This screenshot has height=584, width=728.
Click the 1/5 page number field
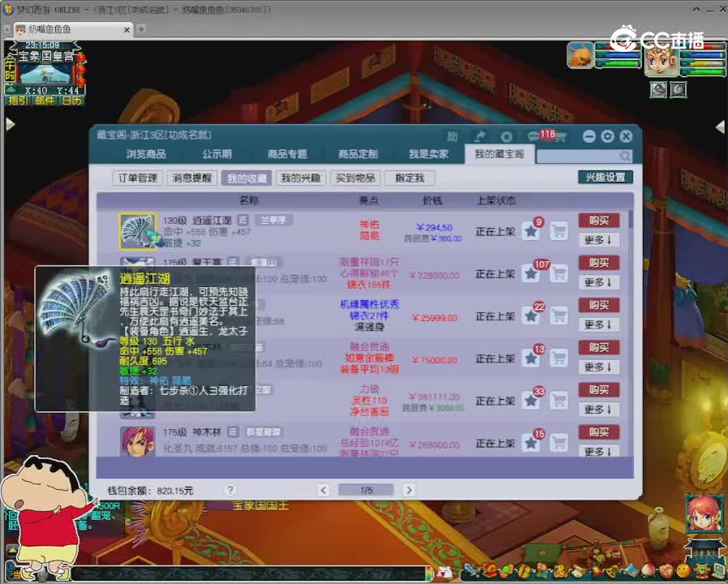pyautogui.click(x=366, y=490)
